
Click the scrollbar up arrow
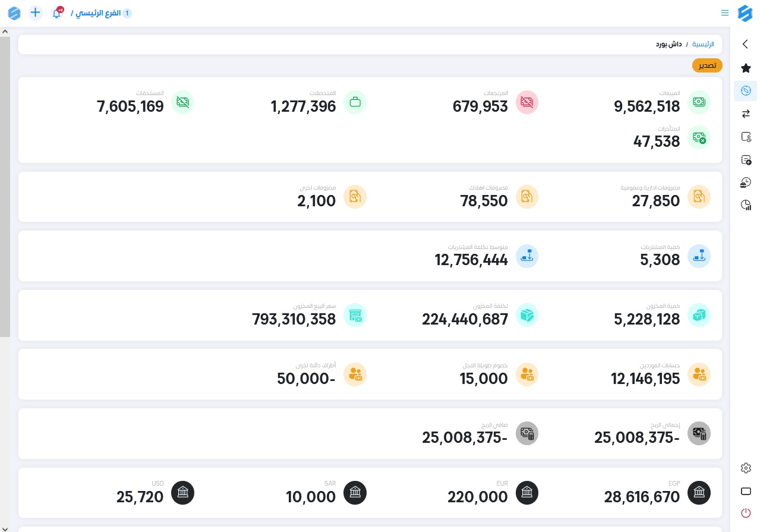5,32
